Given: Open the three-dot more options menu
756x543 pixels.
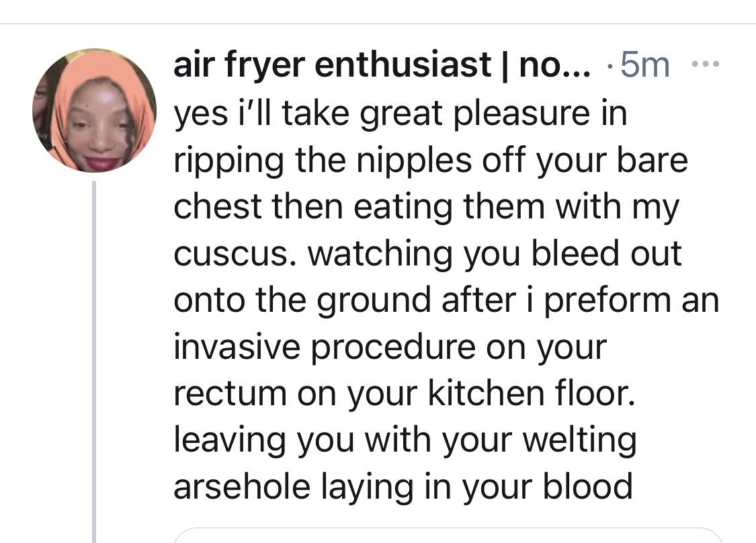Looking at the screenshot, I should (706, 65).
